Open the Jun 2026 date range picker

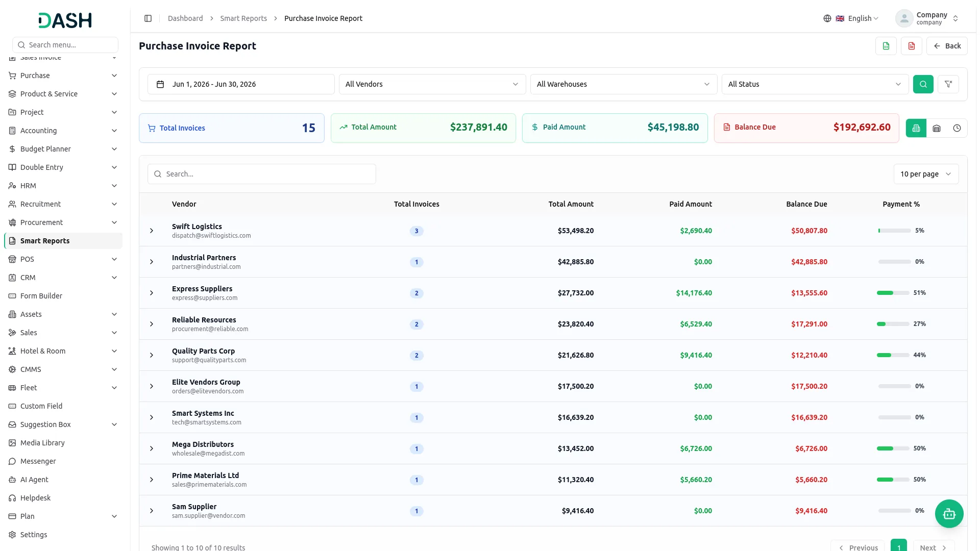click(x=241, y=84)
